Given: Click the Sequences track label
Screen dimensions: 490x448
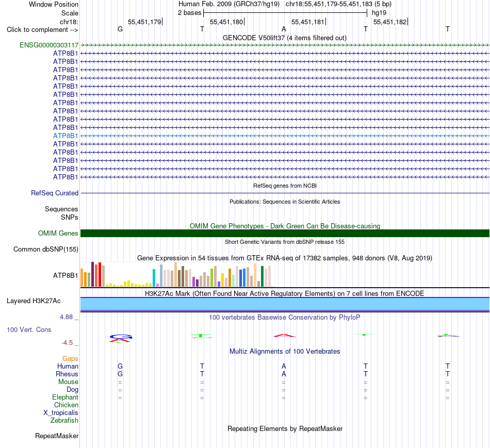Looking at the screenshot, I should 61,209.
